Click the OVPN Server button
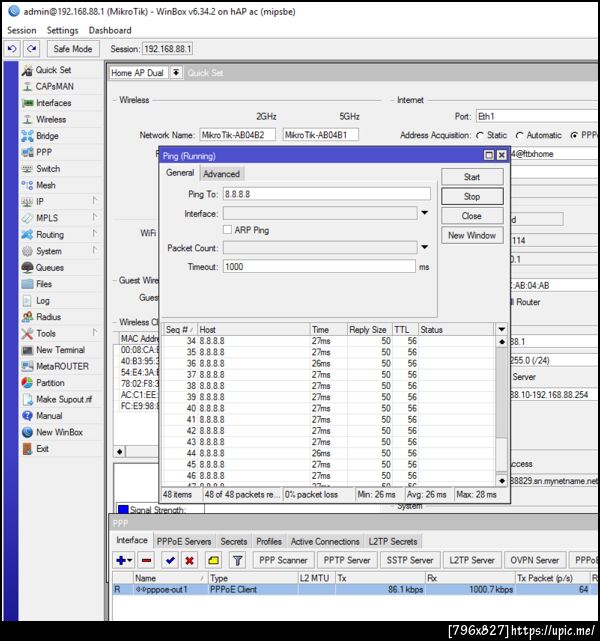 pyautogui.click(x=535, y=560)
